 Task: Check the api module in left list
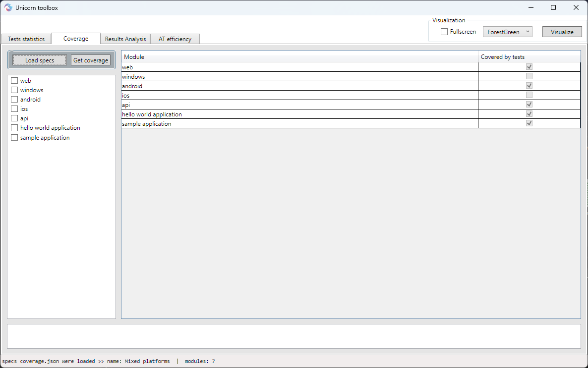(x=14, y=118)
